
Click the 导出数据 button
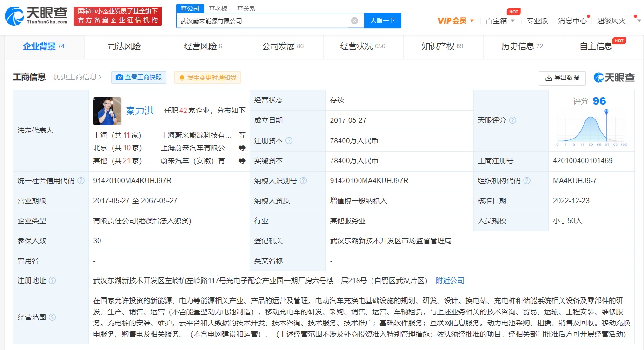tap(562, 78)
